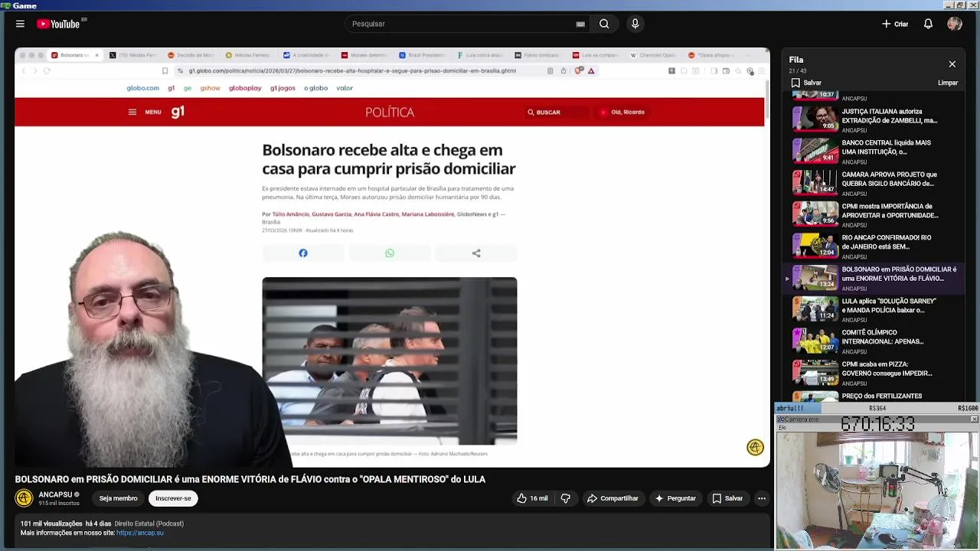The image size is (980, 551).
Task: Open the account avatar menu
Action: click(x=954, y=24)
